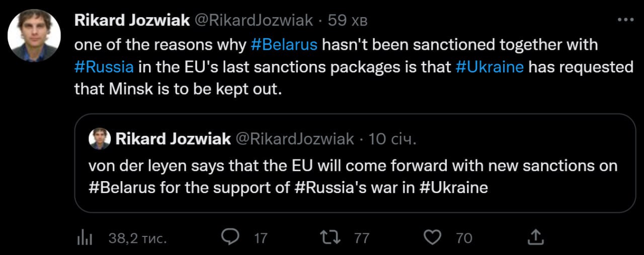Open the #Russia hashtag link
644x255 pixels.
point(104,67)
